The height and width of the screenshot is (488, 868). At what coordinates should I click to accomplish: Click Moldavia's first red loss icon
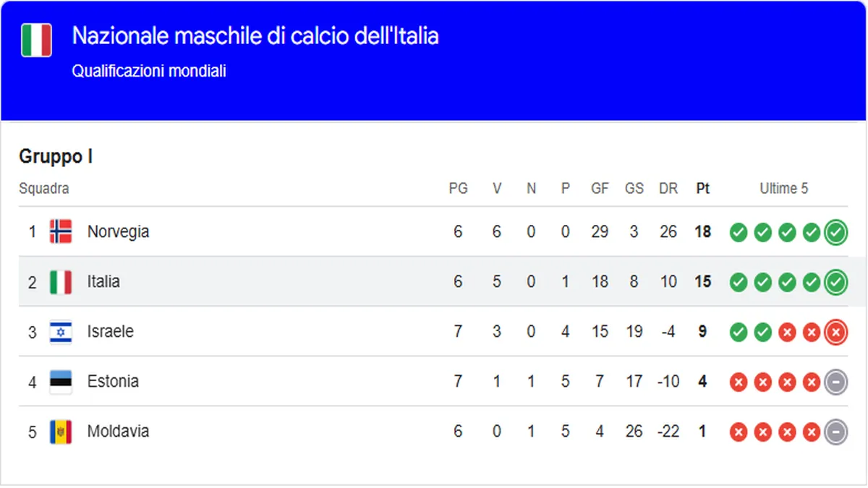click(739, 432)
